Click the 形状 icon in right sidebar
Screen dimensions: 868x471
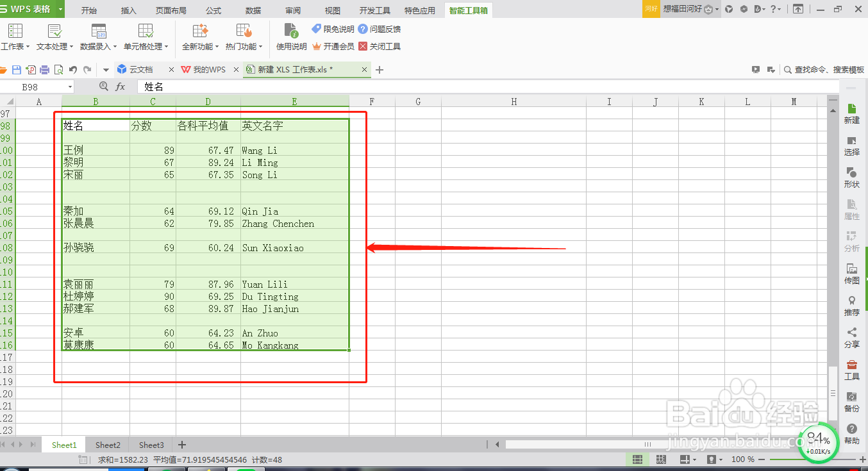tap(852, 178)
